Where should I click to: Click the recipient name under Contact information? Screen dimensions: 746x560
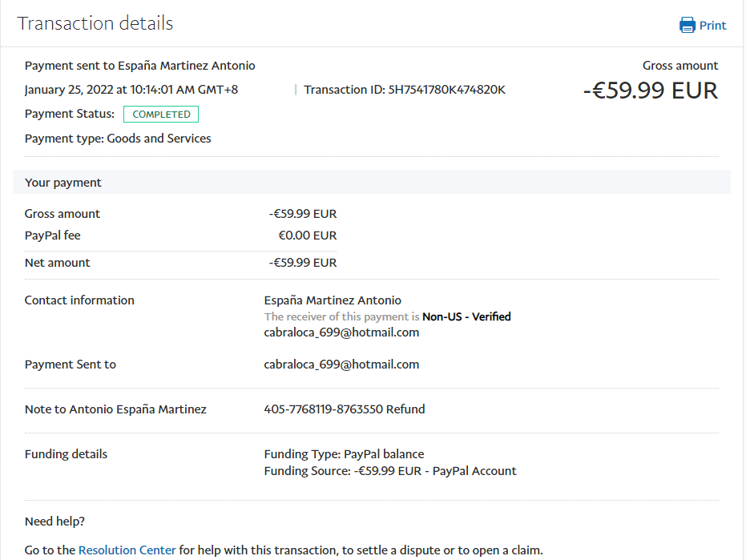pos(333,300)
